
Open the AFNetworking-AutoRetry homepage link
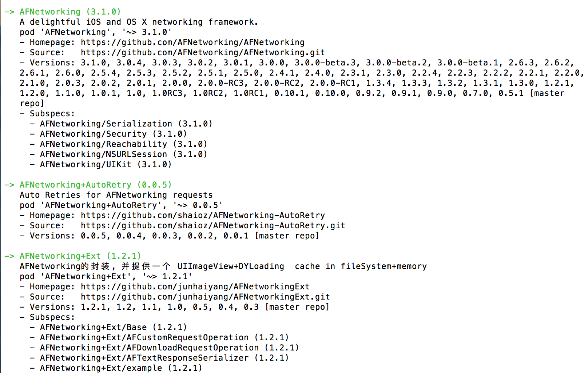[203, 216]
